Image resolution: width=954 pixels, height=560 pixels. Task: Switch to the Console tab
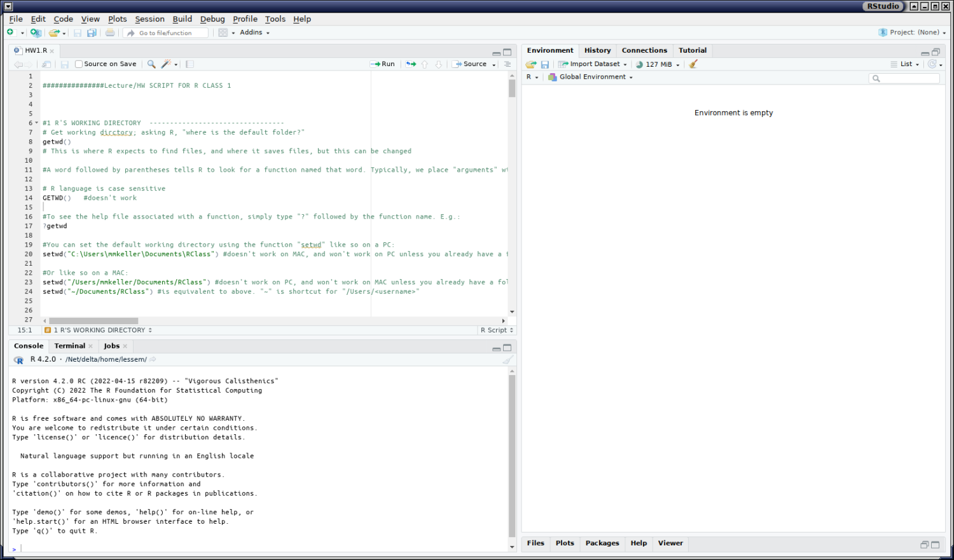(29, 346)
